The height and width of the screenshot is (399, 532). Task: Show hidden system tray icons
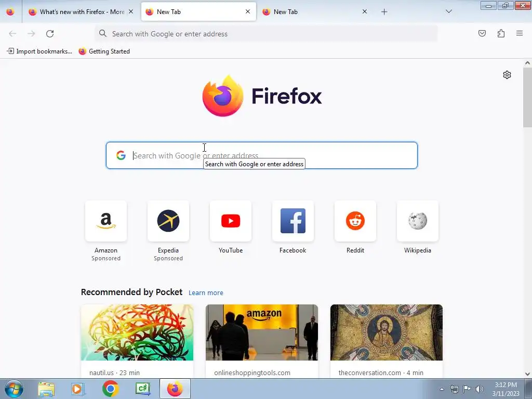[x=442, y=389]
